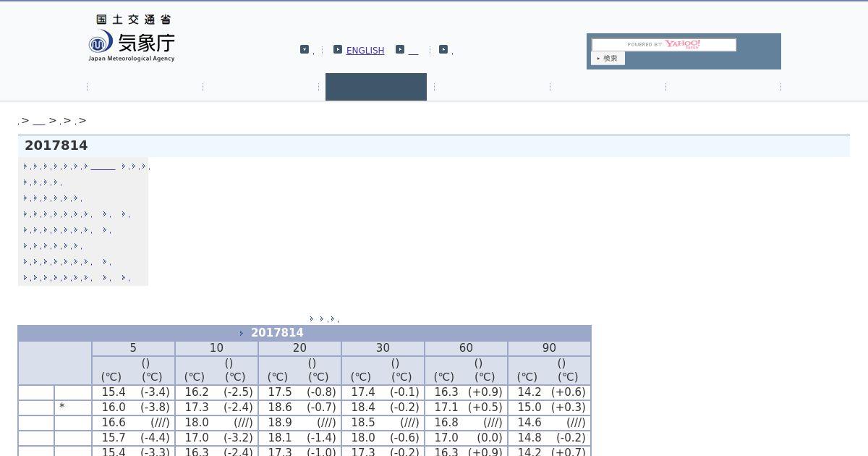868x456 pixels.
Task: Select the table cell (-2.5)
Action: [238, 392]
